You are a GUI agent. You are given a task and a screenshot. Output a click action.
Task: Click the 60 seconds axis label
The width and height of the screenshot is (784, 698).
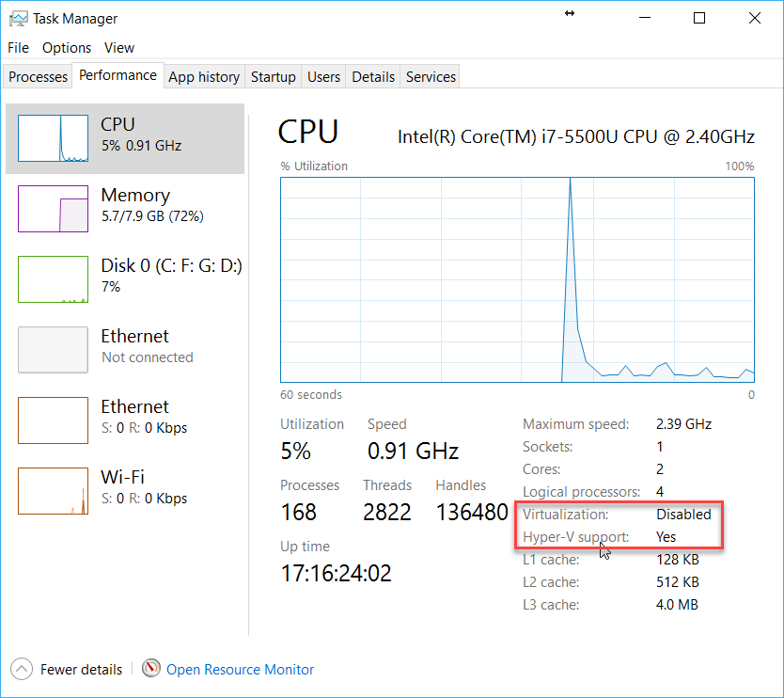(311, 394)
